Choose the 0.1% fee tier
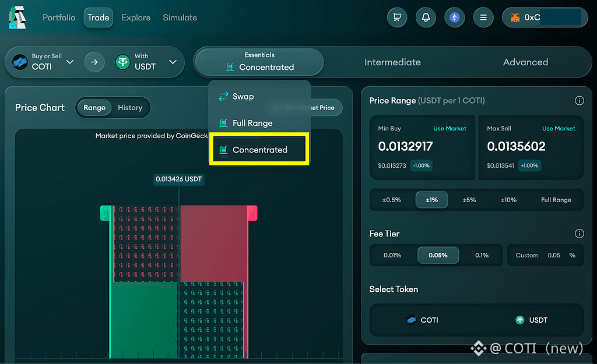597x364 pixels. [482, 255]
